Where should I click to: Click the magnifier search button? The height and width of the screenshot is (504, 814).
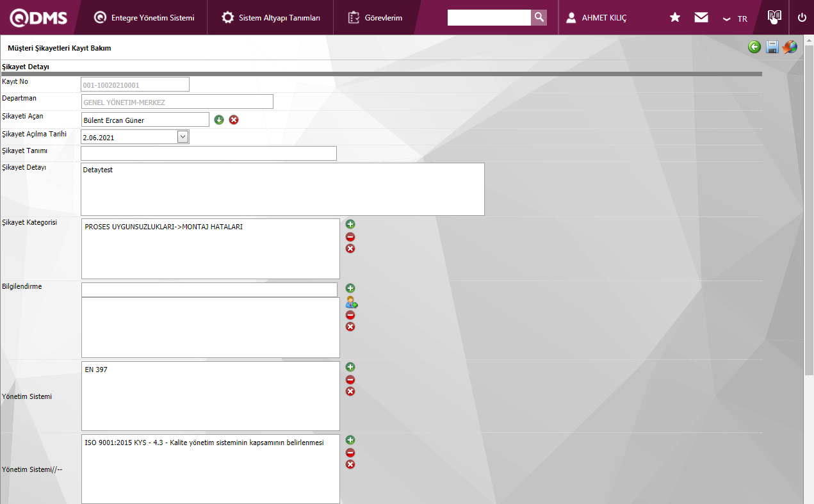[539, 17]
